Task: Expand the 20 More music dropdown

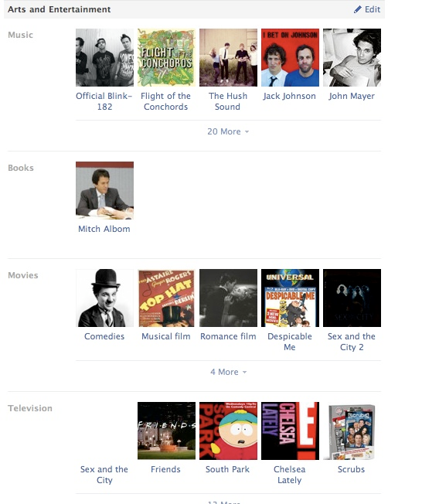Action: point(228,131)
